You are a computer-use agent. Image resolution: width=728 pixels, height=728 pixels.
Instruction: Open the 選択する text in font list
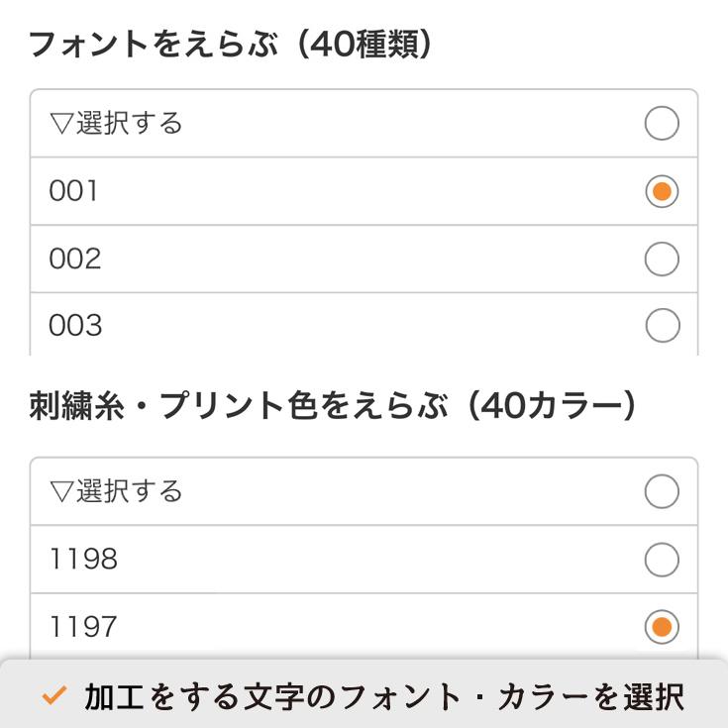(129, 123)
